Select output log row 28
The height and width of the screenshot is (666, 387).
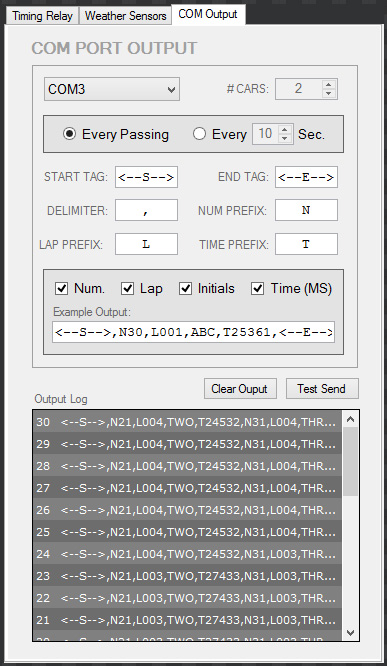click(x=187, y=466)
